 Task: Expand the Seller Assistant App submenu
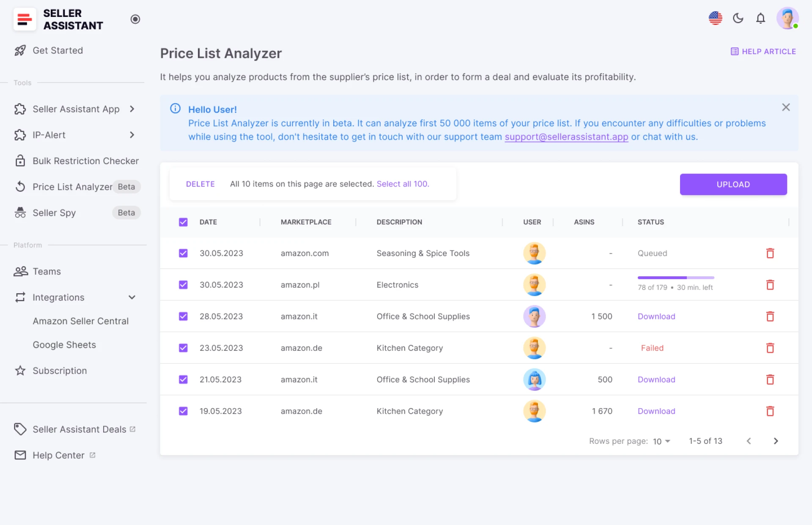[132, 109]
